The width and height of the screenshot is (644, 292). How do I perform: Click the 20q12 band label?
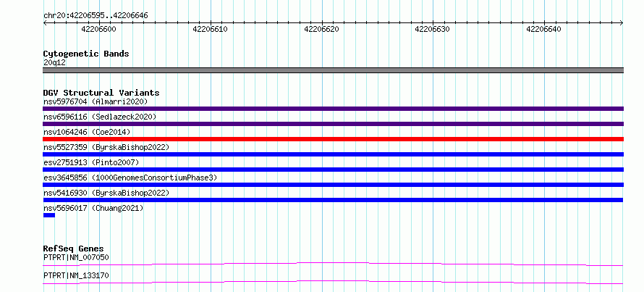pos(54,62)
